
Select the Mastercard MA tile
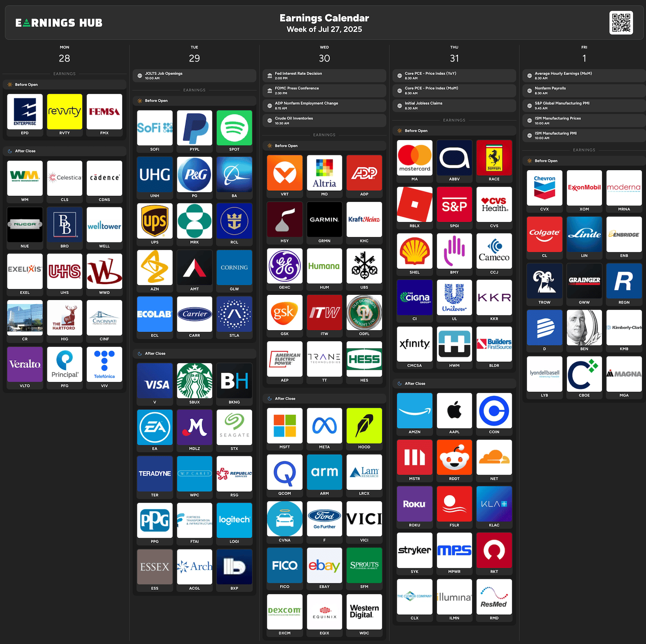click(x=415, y=161)
